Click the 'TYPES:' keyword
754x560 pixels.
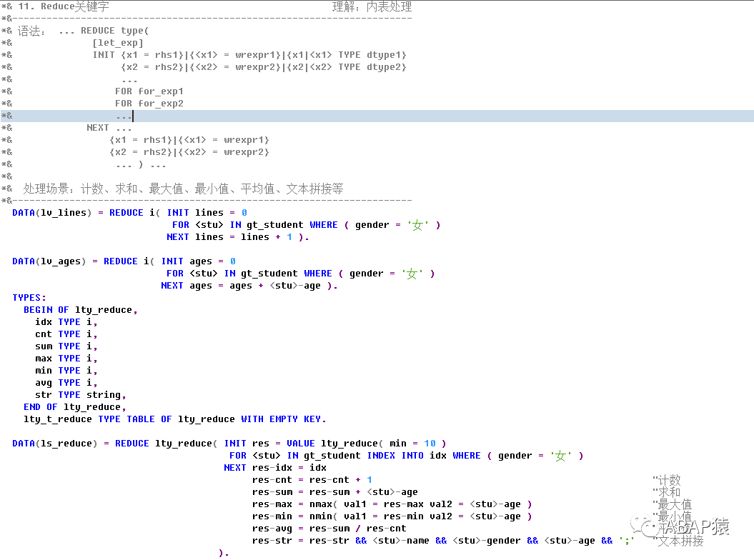pyautogui.click(x=29, y=298)
